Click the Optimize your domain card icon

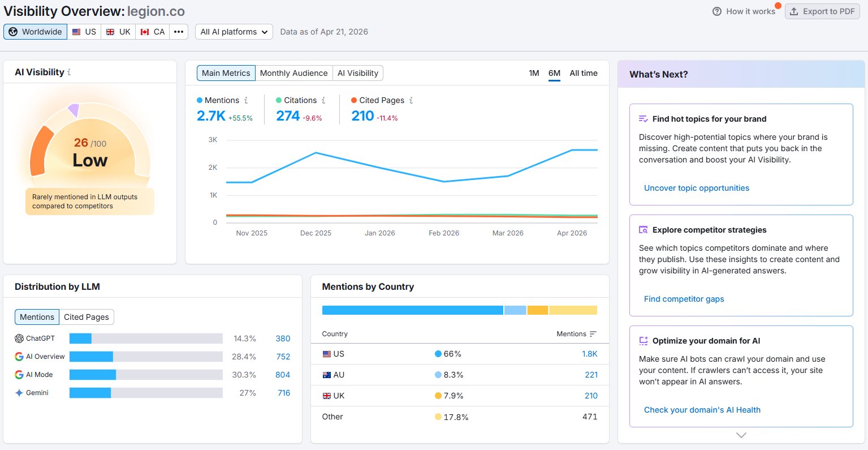coord(643,341)
